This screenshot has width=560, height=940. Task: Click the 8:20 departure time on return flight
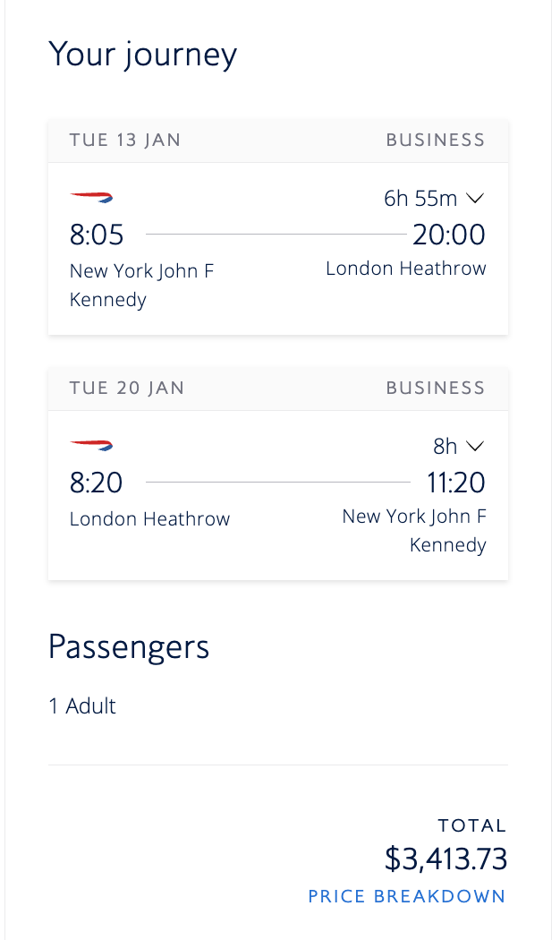(x=96, y=483)
